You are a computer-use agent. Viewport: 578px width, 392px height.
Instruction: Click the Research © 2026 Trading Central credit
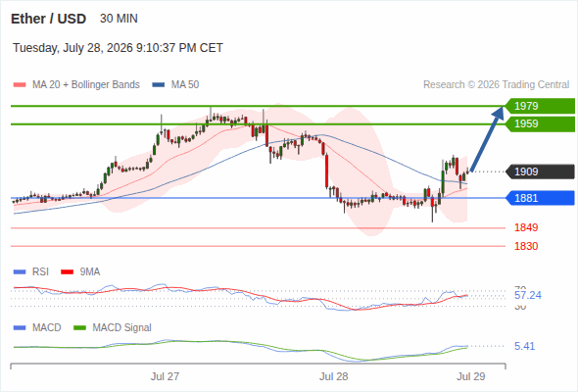pyautogui.click(x=496, y=85)
